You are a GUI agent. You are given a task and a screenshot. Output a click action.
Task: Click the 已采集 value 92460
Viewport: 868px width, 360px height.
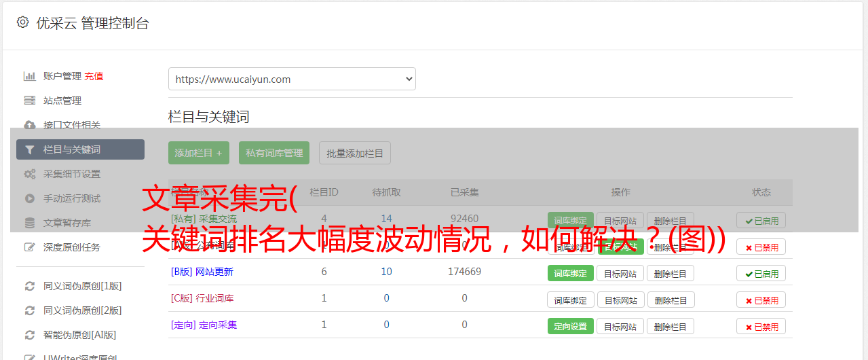click(464, 219)
